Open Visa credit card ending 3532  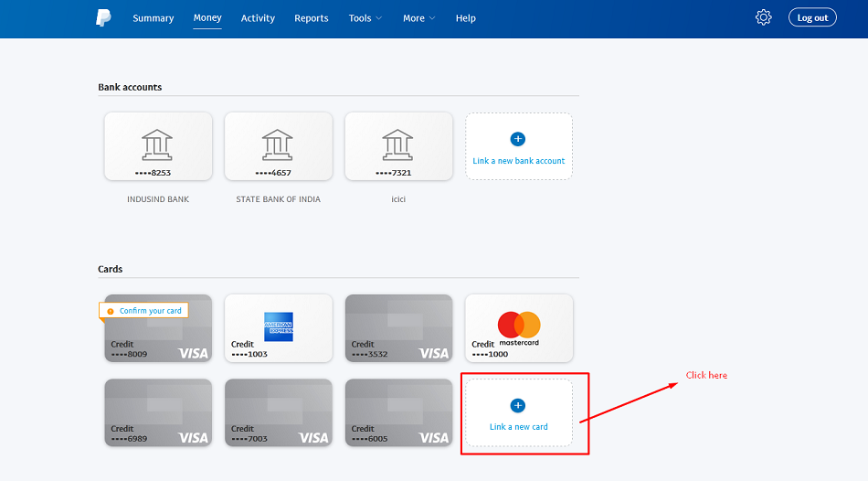[x=398, y=328]
